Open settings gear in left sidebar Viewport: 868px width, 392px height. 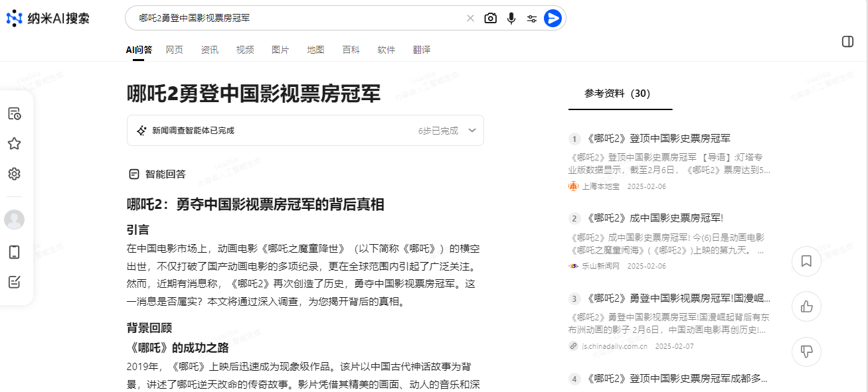tap(15, 174)
